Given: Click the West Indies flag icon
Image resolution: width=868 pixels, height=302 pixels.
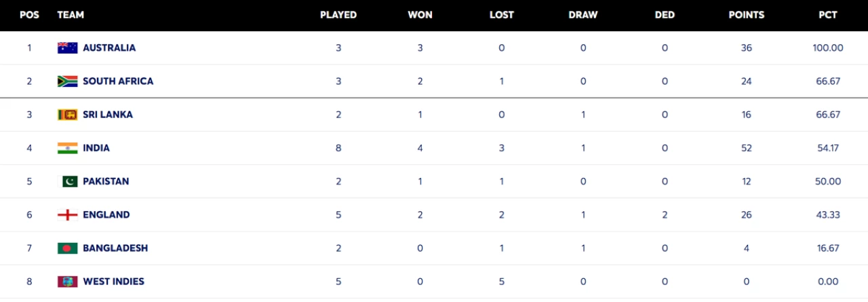Looking at the screenshot, I should click(67, 282).
